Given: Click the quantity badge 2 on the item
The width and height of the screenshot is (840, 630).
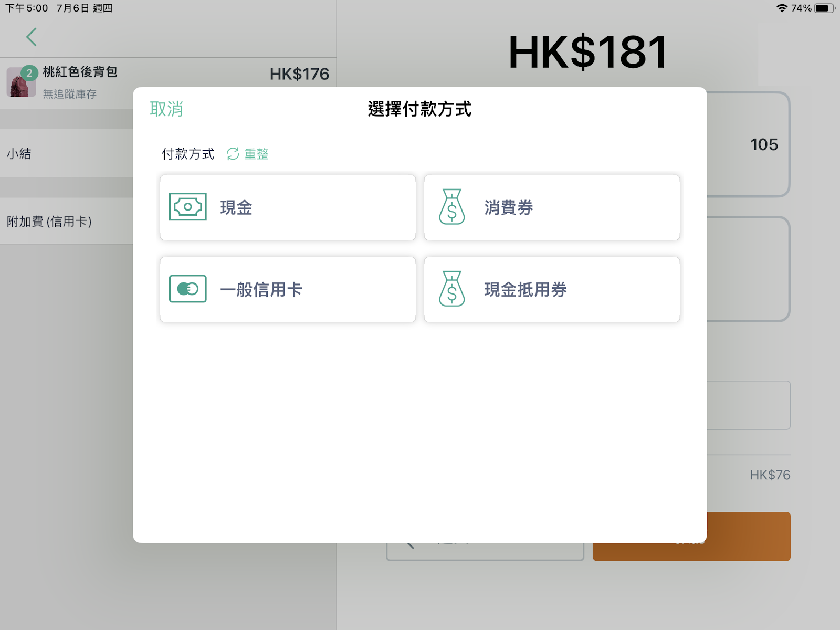Looking at the screenshot, I should pos(29,73).
